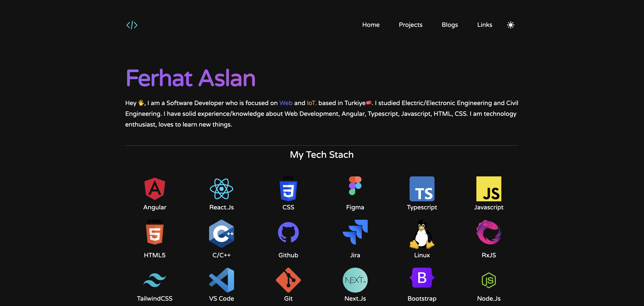Click the Github label text
Viewport: 644px width, 306px height.
[288, 255]
